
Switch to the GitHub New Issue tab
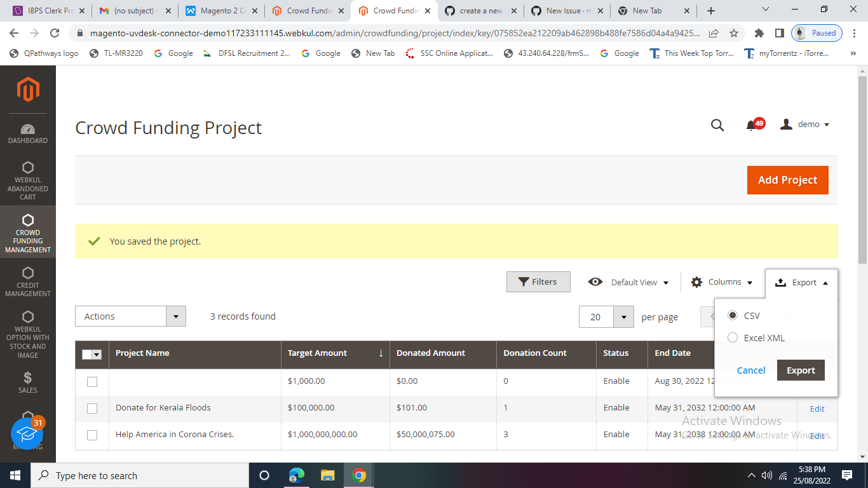(567, 11)
